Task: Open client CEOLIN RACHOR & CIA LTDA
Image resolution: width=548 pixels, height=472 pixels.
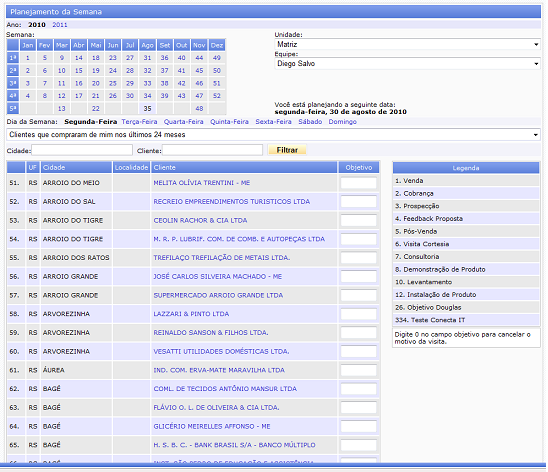Action: [200, 220]
